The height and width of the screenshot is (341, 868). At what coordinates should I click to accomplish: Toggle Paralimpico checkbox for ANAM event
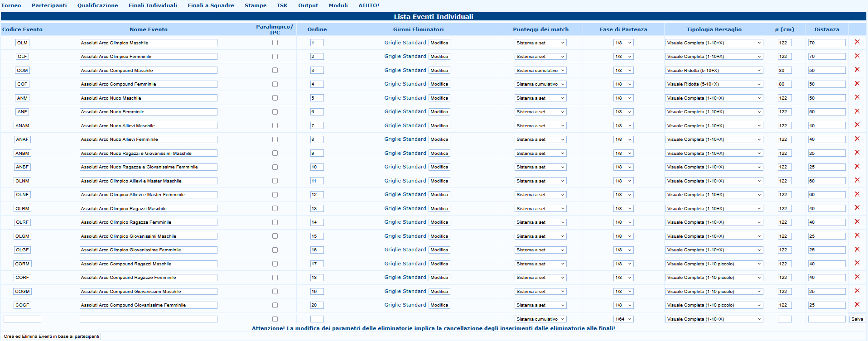click(x=275, y=125)
